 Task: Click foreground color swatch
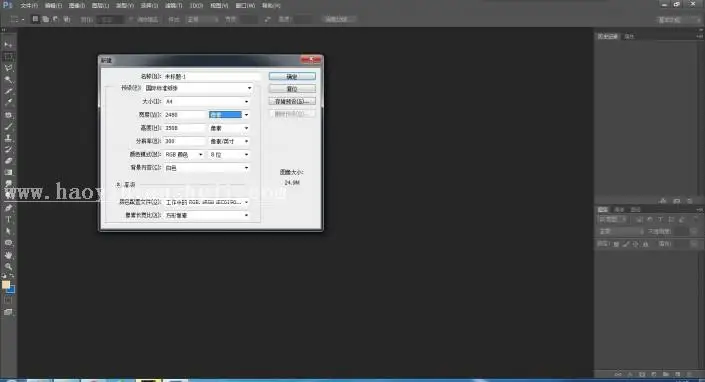[x=5, y=284]
